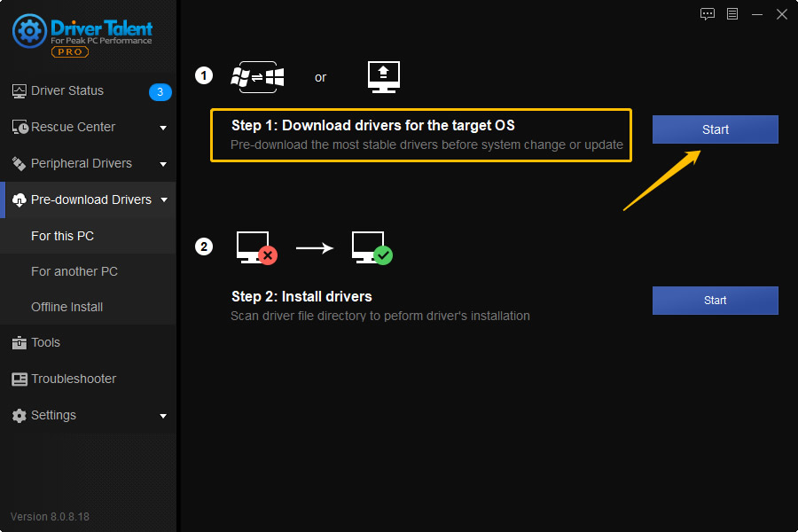Minimize the Driver Talent window
Screen dimensions: 798x532
757,14
